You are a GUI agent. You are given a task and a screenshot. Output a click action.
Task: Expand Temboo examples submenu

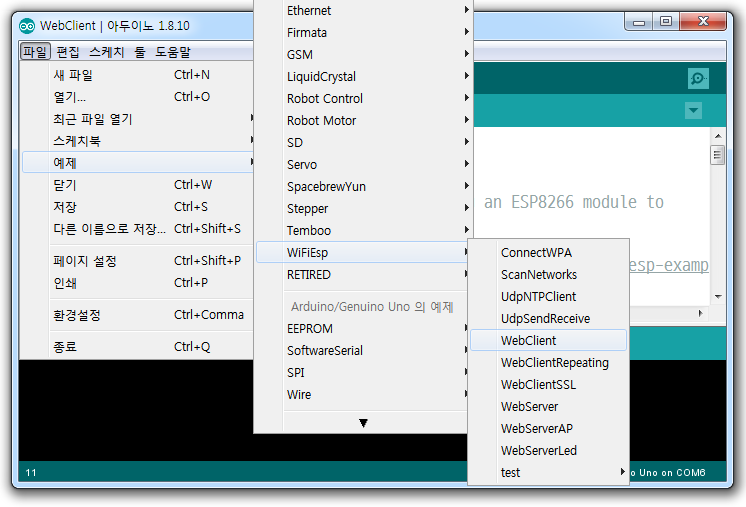(364, 230)
